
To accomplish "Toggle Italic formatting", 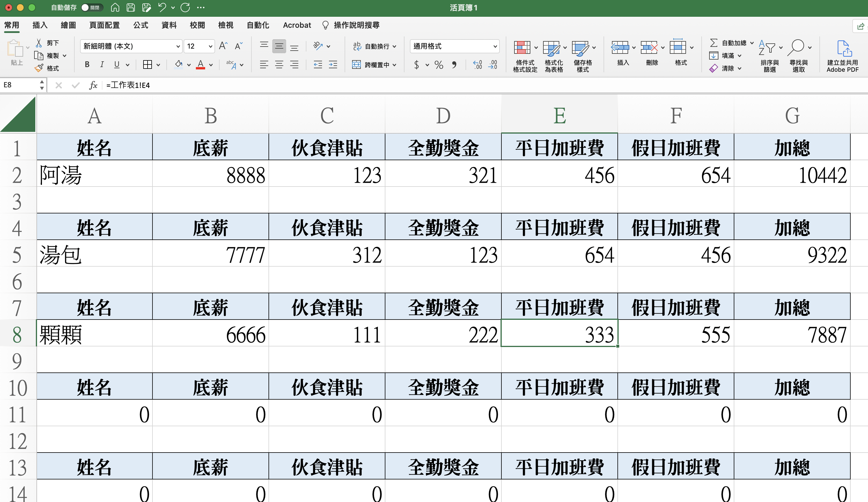I will 102,65.
